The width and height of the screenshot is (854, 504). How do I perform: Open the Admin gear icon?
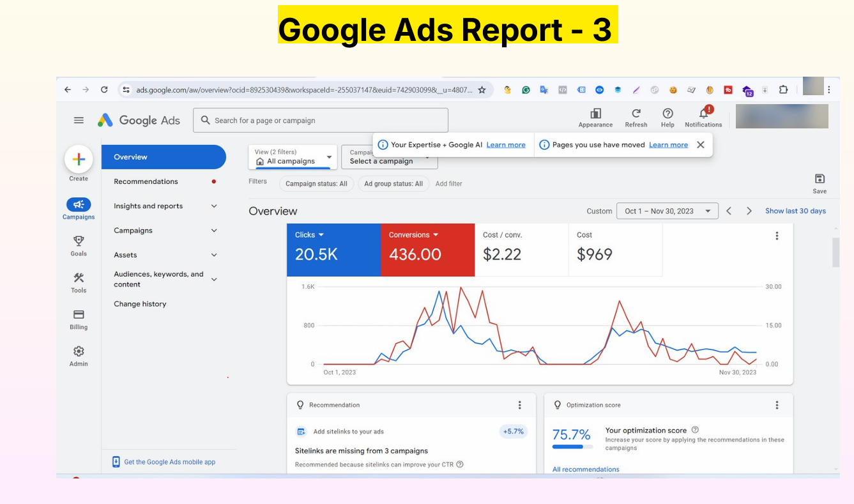(79, 351)
